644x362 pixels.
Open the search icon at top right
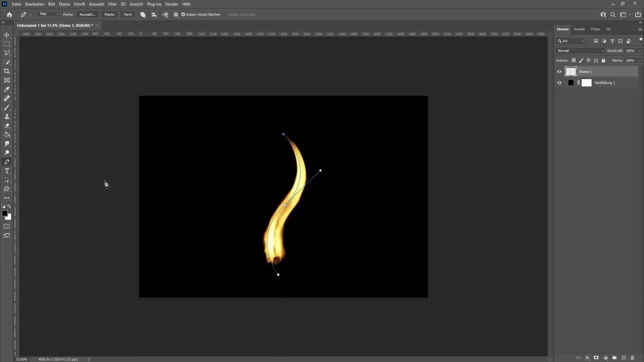click(x=613, y=14)
